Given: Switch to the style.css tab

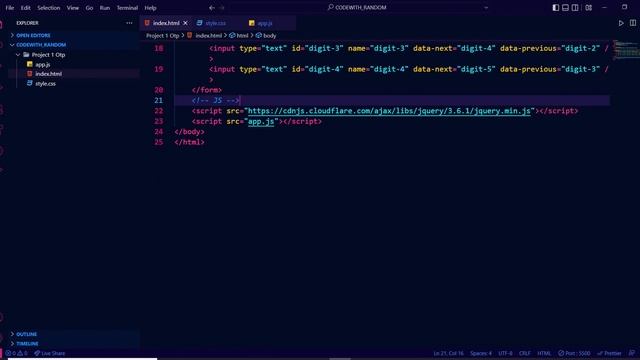Looking at the screenshot, I should coord(215,23).
